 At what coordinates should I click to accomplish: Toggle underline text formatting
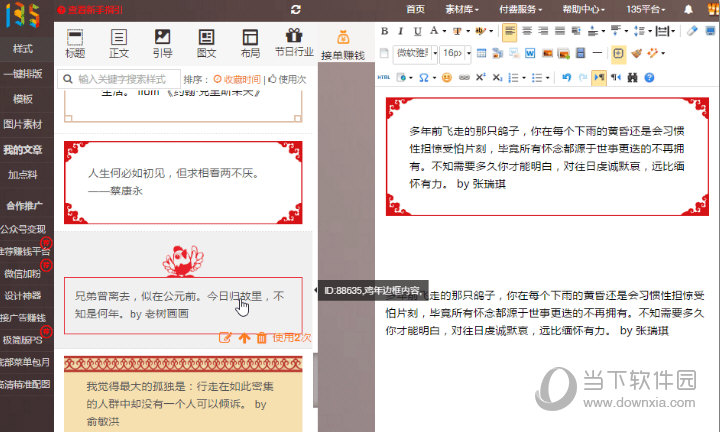click(418, 31)
